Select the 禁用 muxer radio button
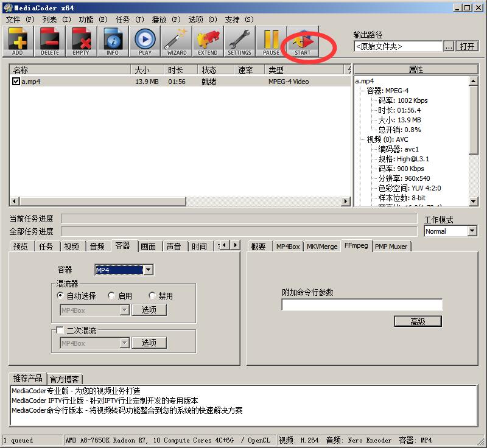Screen dimensions: 487x448 (x=152, y=296)
